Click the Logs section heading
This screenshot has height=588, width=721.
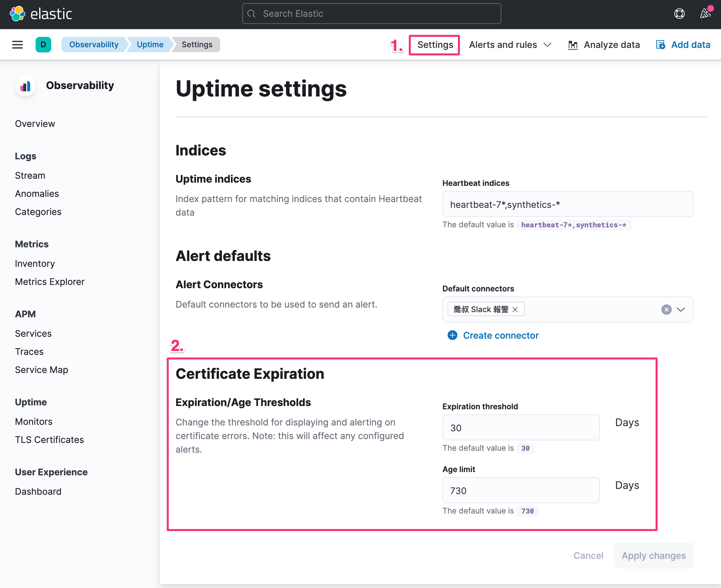tap(25, 156)
